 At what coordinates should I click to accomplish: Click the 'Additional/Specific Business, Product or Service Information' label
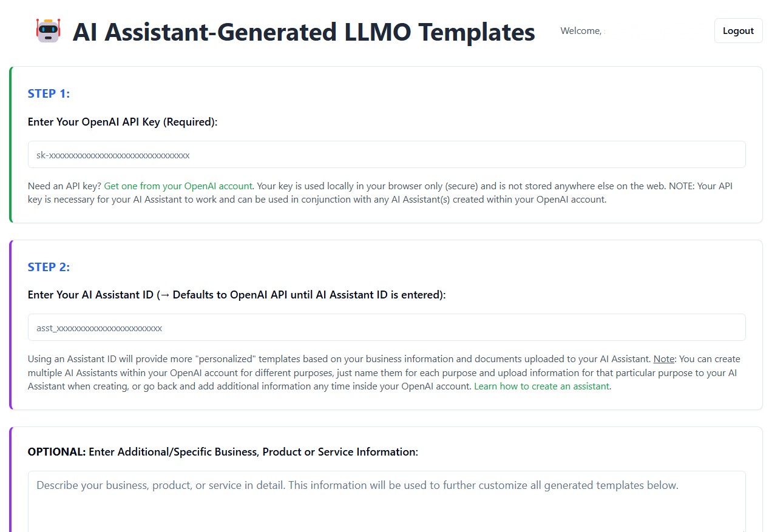coord(254,452)
